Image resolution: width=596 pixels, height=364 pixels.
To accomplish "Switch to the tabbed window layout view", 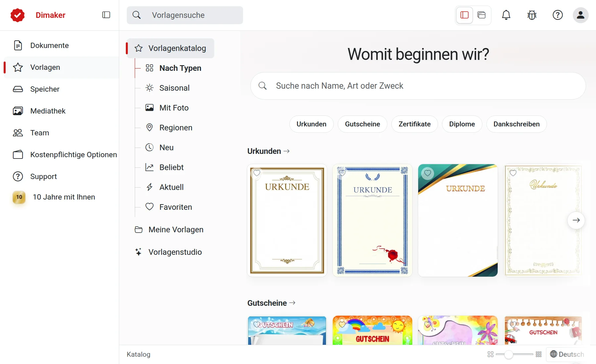I will coord(481,15).
